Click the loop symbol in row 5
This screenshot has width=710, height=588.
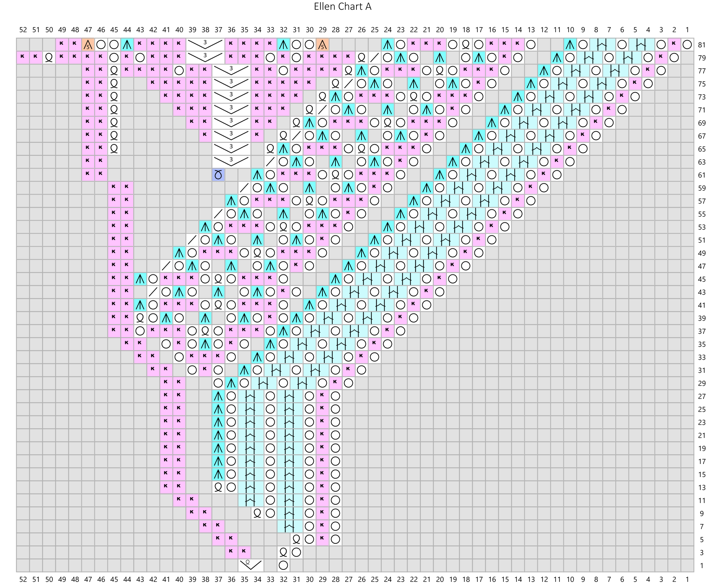pos(296,539)
